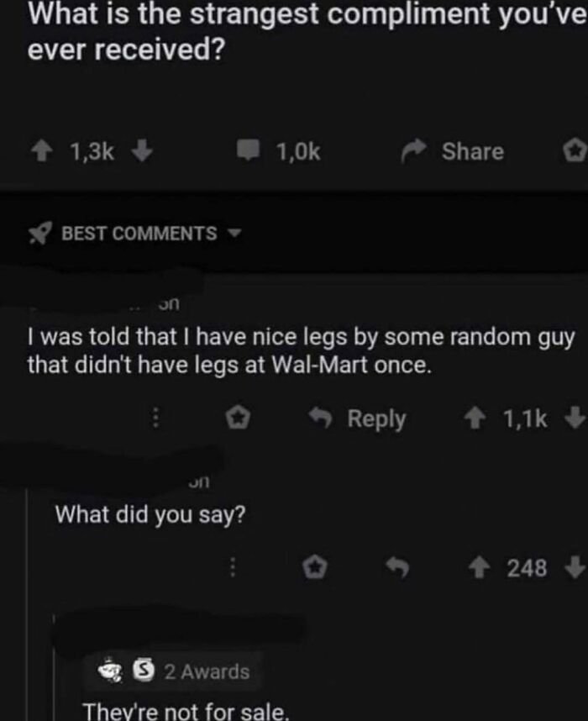Upvote the strangest compliment post
Viewport: 588px width, 721px height.
[x=42, y=151]
